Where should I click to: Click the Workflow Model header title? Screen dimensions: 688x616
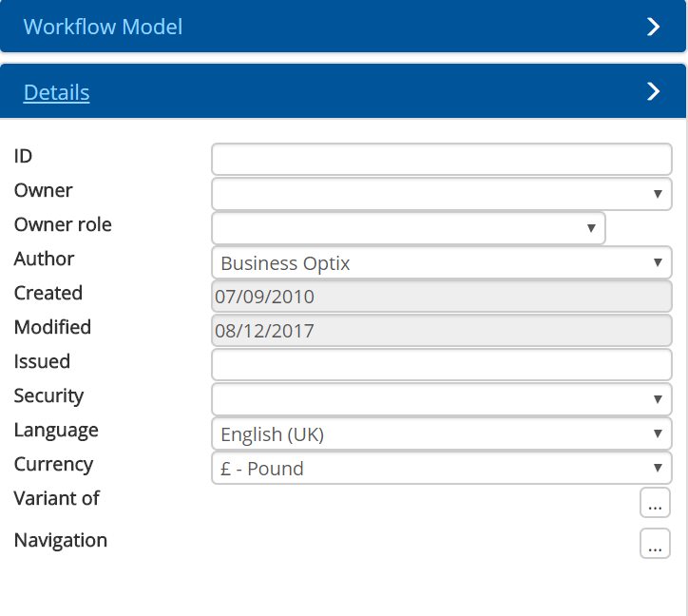coord(103,27)
